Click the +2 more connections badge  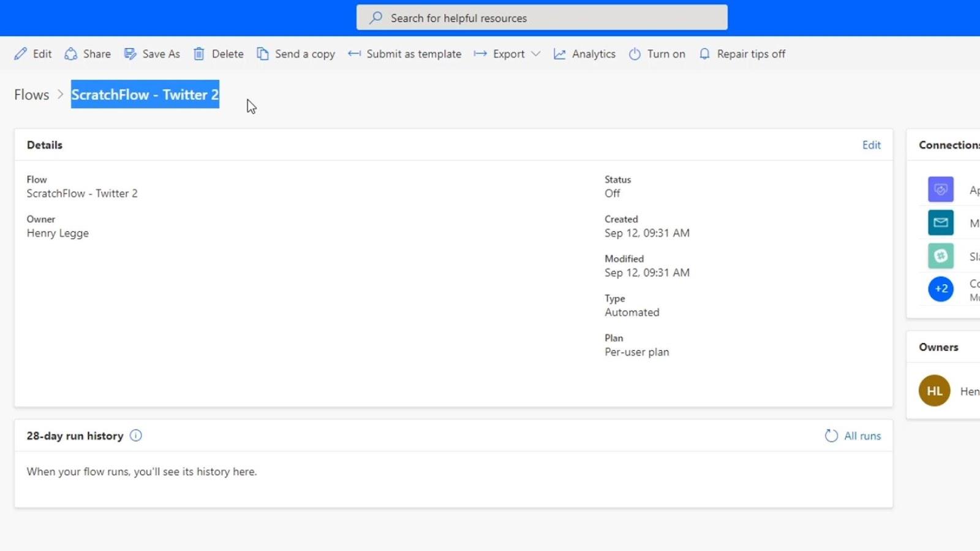[941, 288]
